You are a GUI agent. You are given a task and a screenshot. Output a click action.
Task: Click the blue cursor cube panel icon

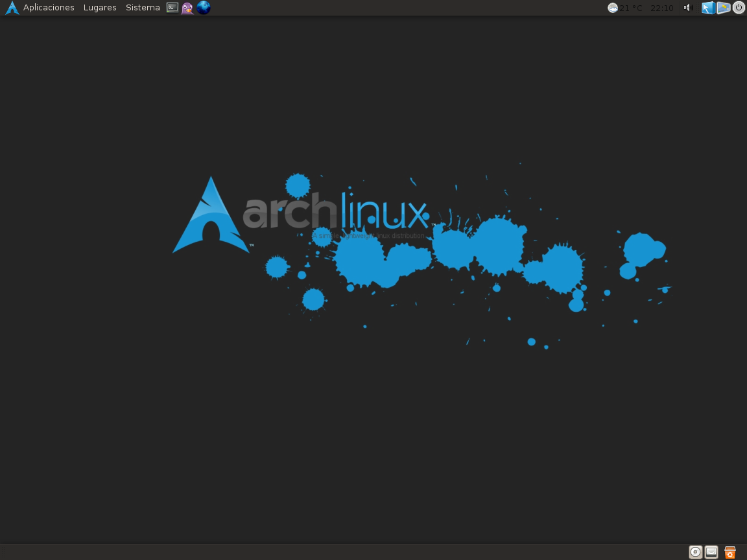point(708,8)
